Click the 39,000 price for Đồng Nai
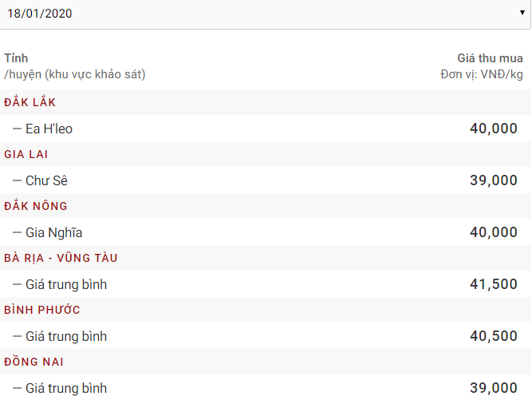The height and width of the screenshot is (400, 532). tap(493, 388)
